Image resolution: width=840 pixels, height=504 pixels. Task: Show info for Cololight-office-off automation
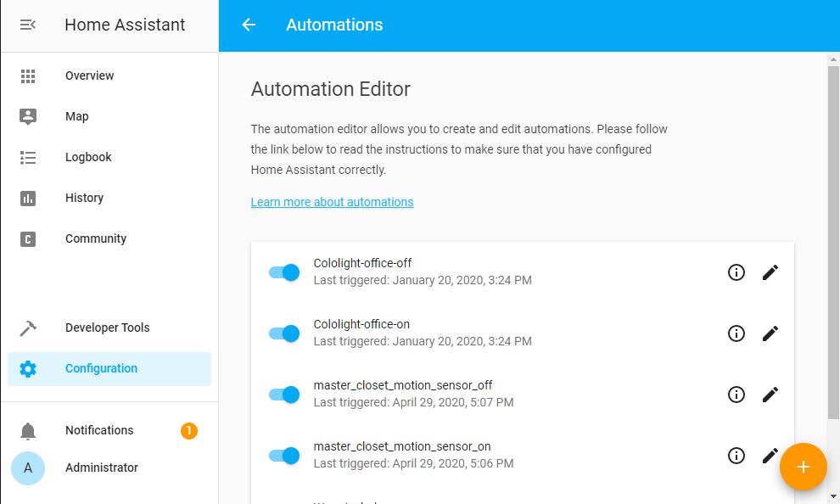(736, 272)
